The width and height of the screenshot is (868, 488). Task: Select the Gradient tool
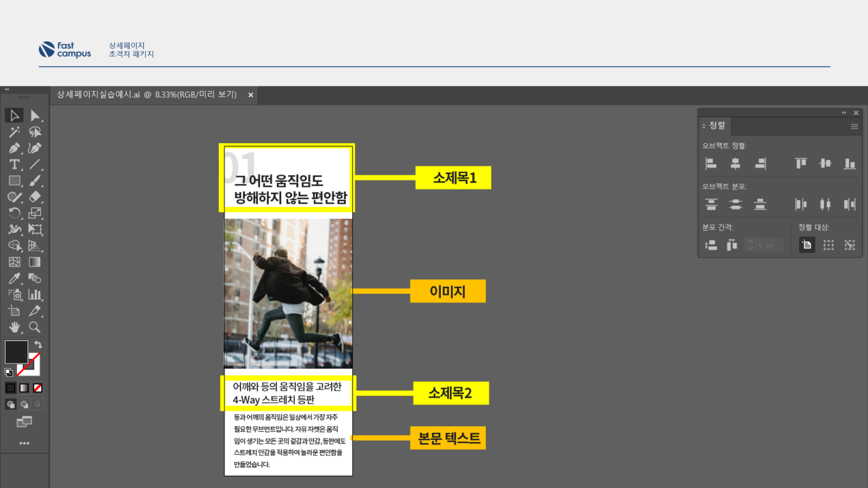[35, 262]
